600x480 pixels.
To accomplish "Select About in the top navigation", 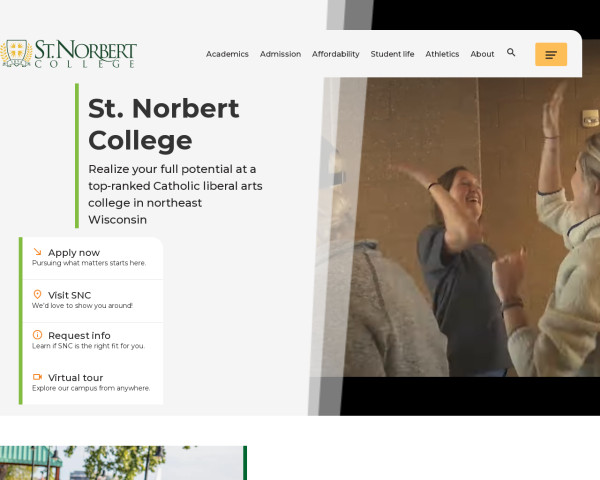I will (482, 54).
